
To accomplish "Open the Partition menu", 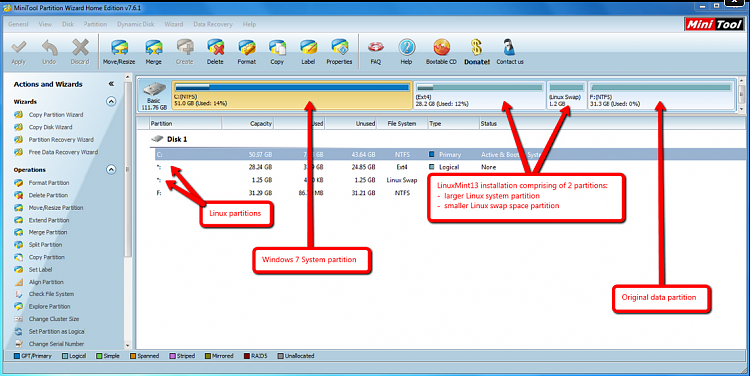I will click(x=95, y=24).
